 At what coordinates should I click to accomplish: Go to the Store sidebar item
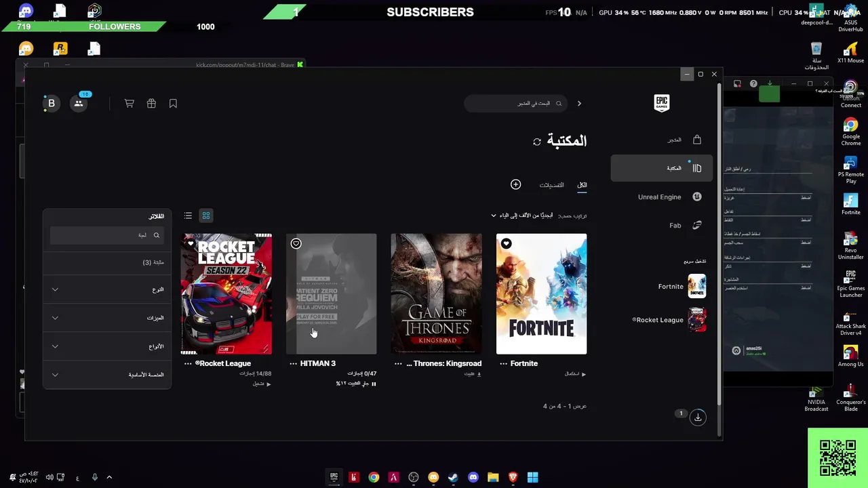pos(662,140)
